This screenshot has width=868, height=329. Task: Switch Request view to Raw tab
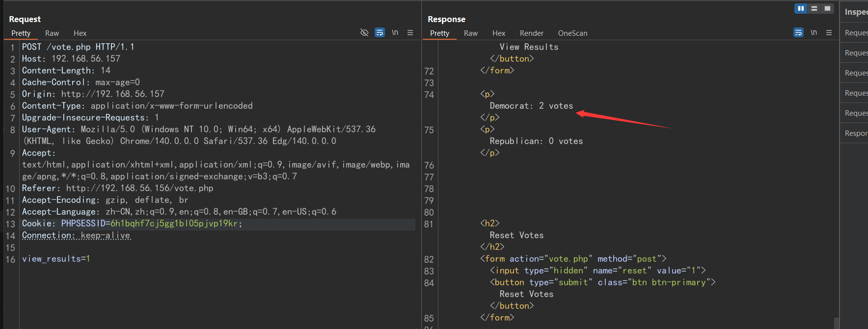[52, 33]
